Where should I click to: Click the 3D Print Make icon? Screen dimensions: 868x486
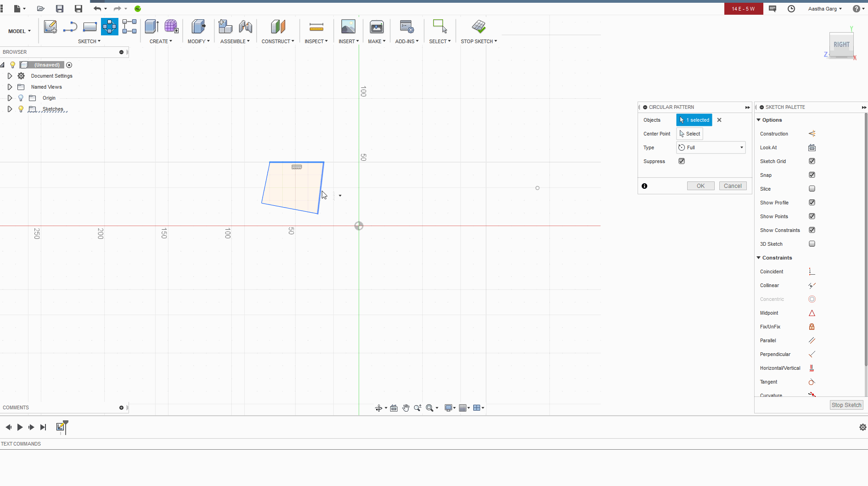point(377,27)
